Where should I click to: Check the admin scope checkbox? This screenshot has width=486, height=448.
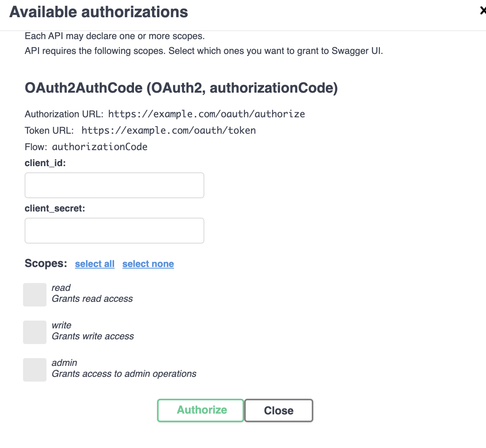(35, 370)
